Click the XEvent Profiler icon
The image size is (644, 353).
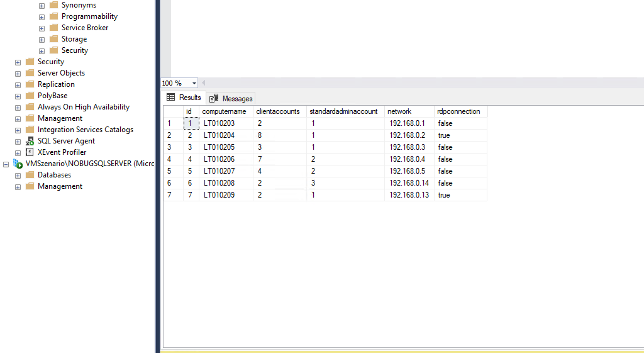30,152
